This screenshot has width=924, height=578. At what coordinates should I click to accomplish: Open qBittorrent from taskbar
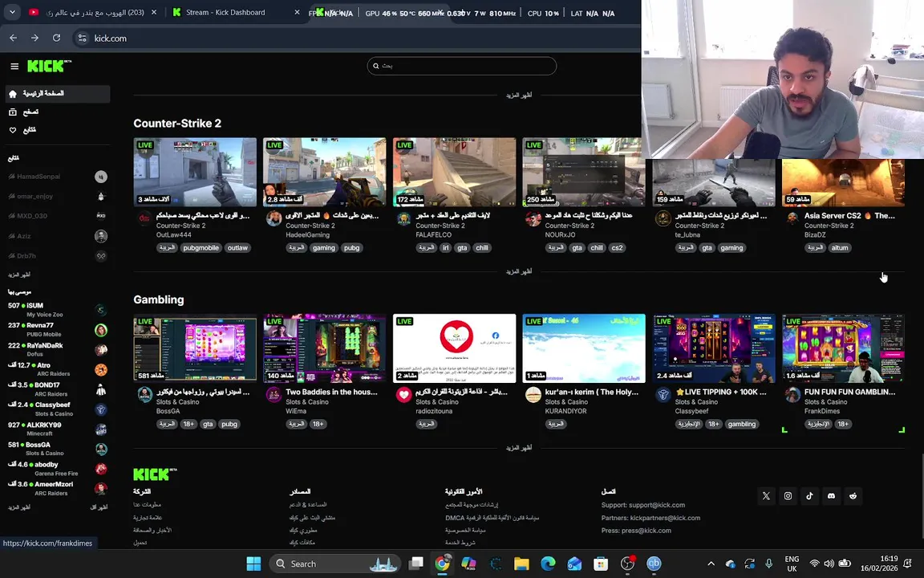click(654, 564)
